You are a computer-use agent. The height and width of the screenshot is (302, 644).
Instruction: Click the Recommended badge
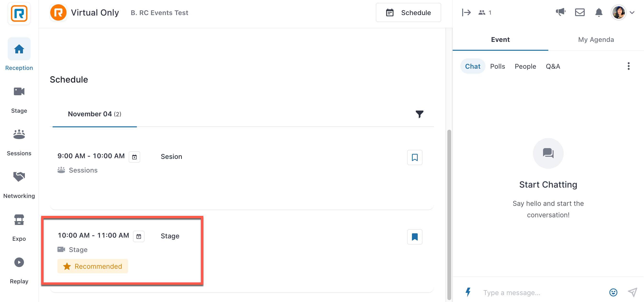pos(93,266)
